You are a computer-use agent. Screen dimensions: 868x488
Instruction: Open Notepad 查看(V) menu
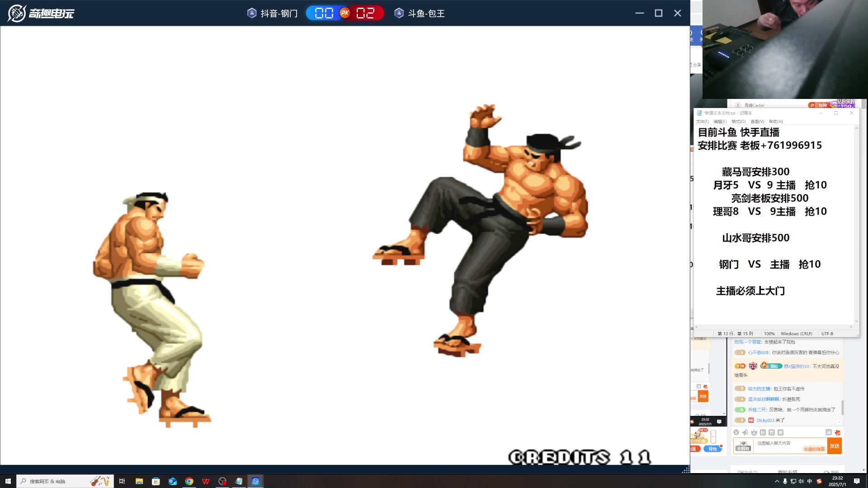coord(757,122)
